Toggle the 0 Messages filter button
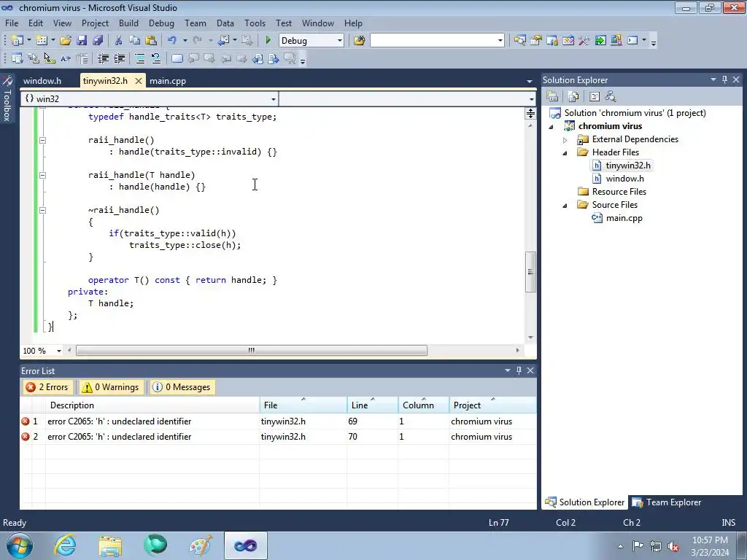 (182, 387)
